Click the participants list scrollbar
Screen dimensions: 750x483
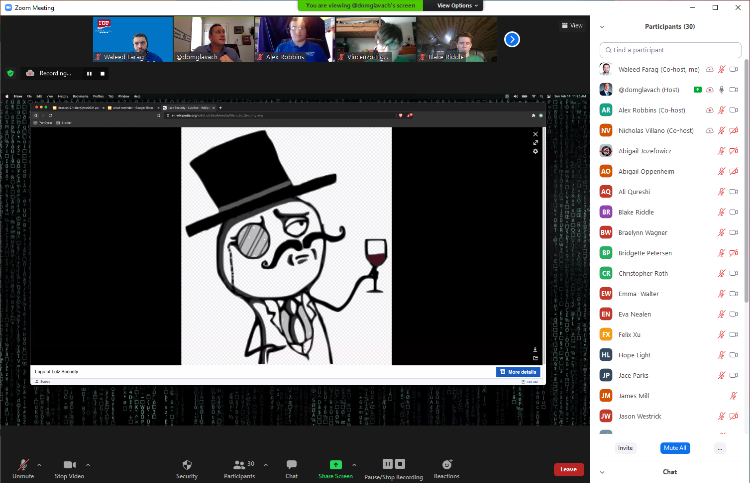746,182
